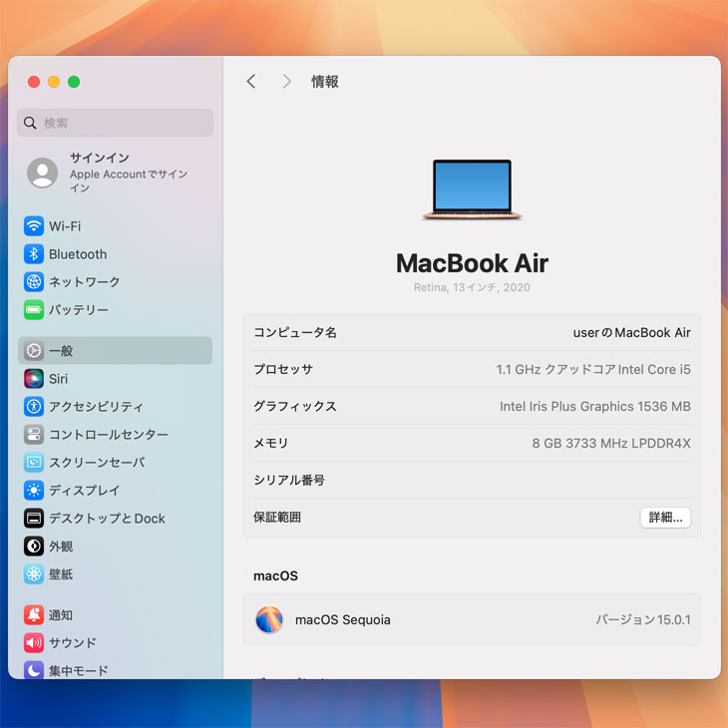728x728 pixels.
Task: Click the macOS Sequoia version row
Action: click(x=472, y=619)
